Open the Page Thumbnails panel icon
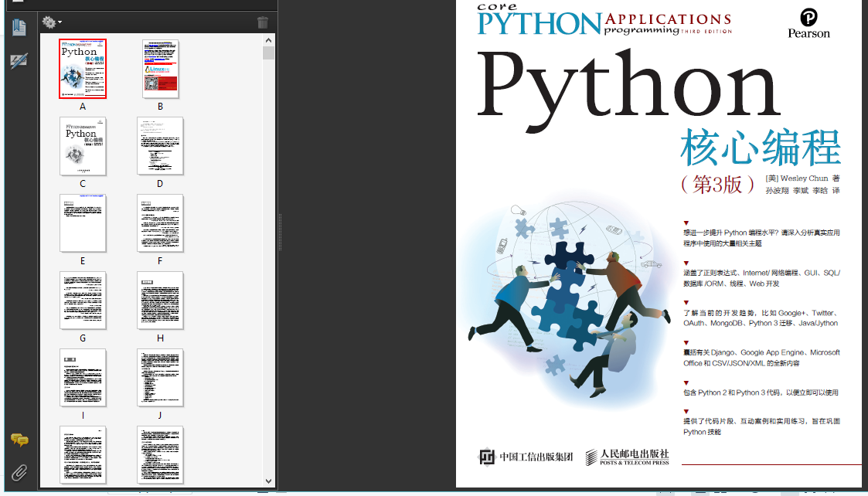 pyautogui.click(x=19, y=27)
